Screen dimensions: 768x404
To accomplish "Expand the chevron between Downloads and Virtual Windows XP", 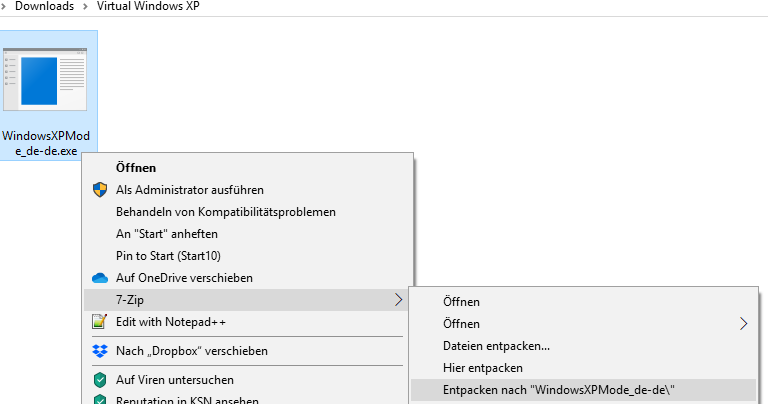I will click(x=85, y=6).
